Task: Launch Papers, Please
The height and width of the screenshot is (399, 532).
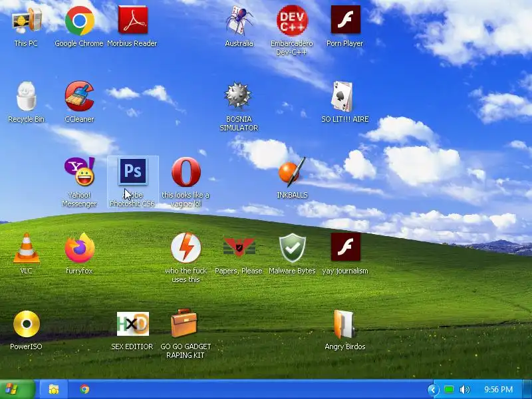Action: coord(239,247)
